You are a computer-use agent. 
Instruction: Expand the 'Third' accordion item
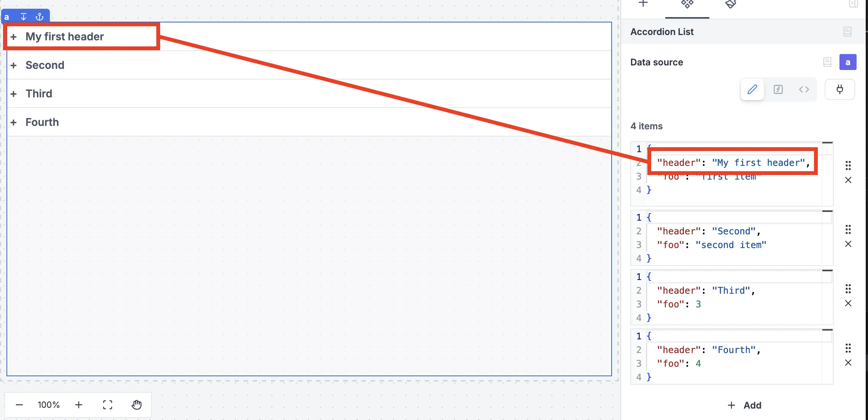(x=13, y=94)
